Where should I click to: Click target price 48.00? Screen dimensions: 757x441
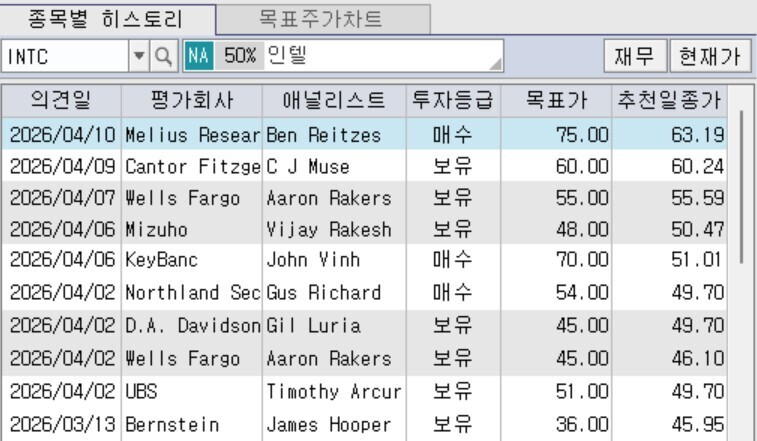click(x=582, y=229)
